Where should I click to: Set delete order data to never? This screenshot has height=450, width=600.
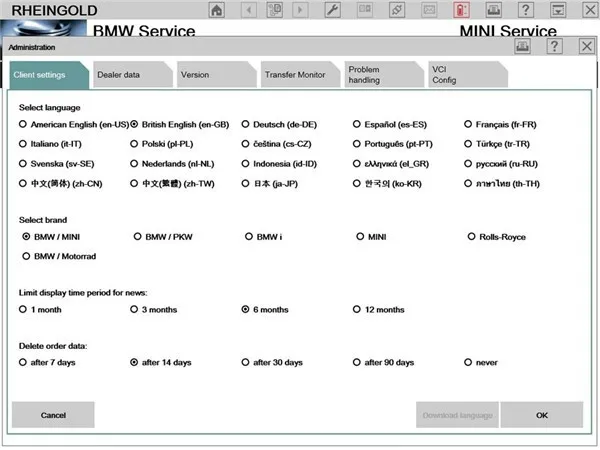click(x=481, y=362)
